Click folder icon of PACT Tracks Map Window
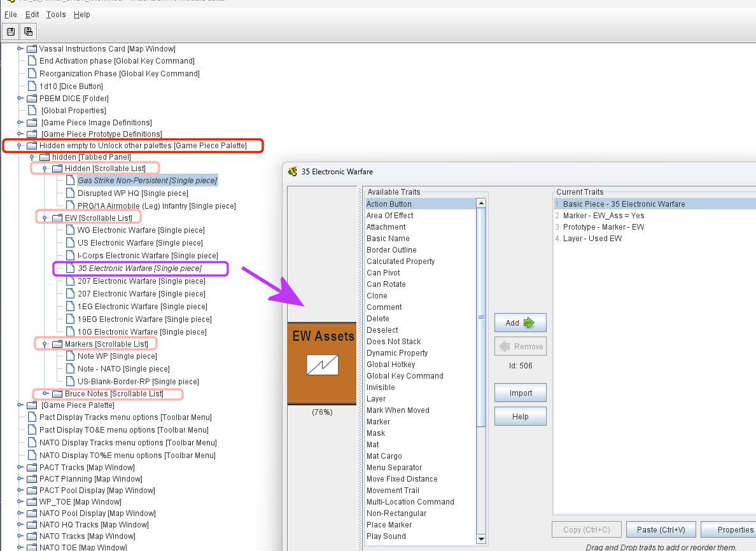The image size is (756, 551). click(32, 468)
